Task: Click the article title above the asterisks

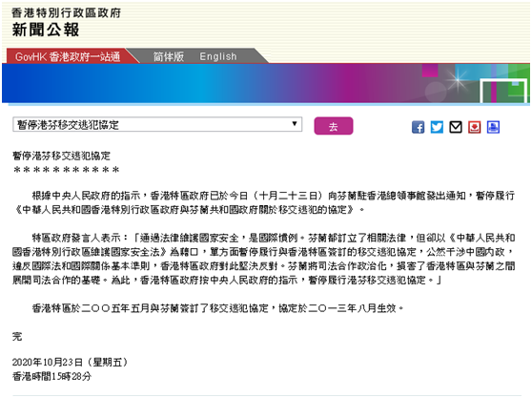Action: coord(62,156)
